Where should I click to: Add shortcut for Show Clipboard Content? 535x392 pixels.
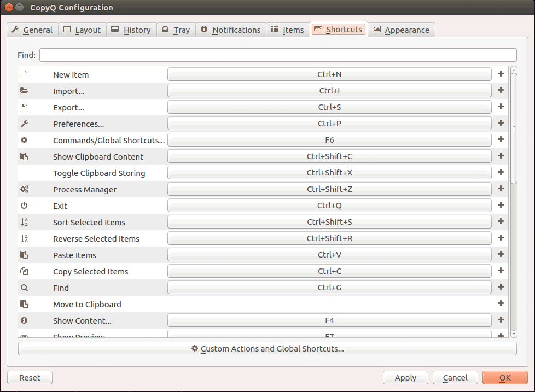501,155
